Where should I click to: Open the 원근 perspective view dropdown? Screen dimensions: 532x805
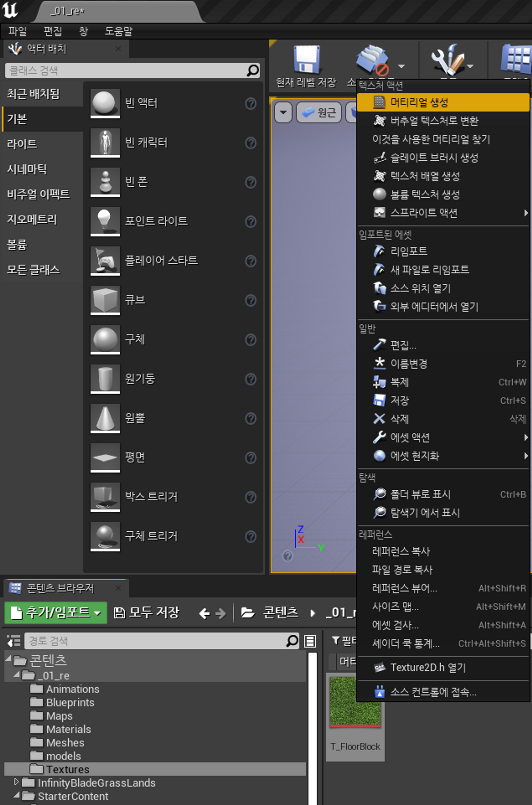[319, 112]
